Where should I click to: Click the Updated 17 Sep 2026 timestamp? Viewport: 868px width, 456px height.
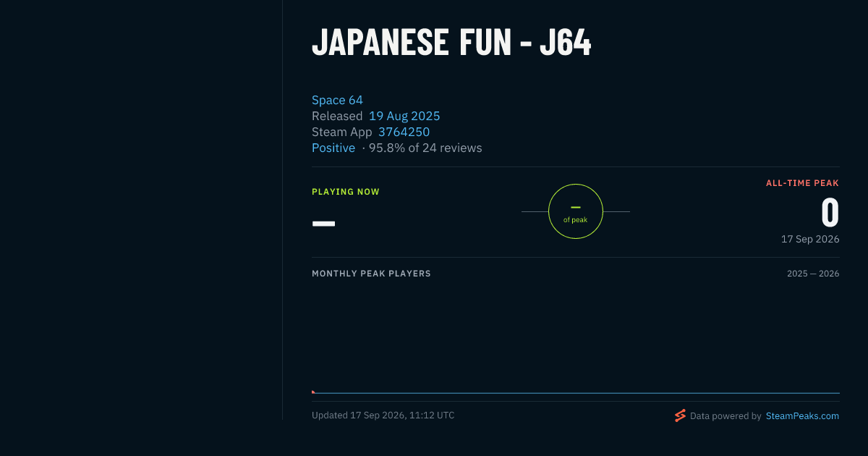coord(383,415)
